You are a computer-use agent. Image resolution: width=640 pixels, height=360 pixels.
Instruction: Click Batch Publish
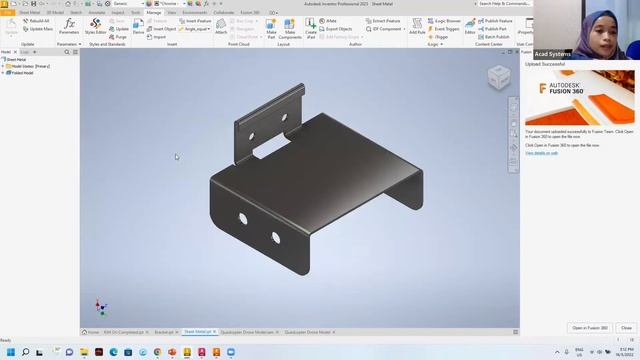[494, 37]
